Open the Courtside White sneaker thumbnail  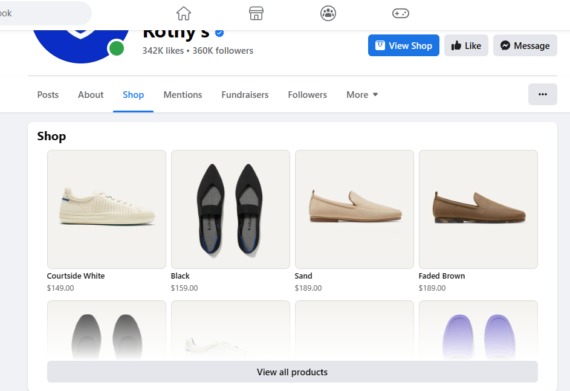[107, 209]
